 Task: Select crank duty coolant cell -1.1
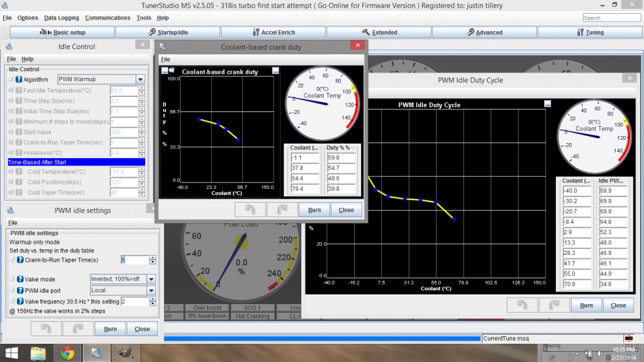point(305,157)
